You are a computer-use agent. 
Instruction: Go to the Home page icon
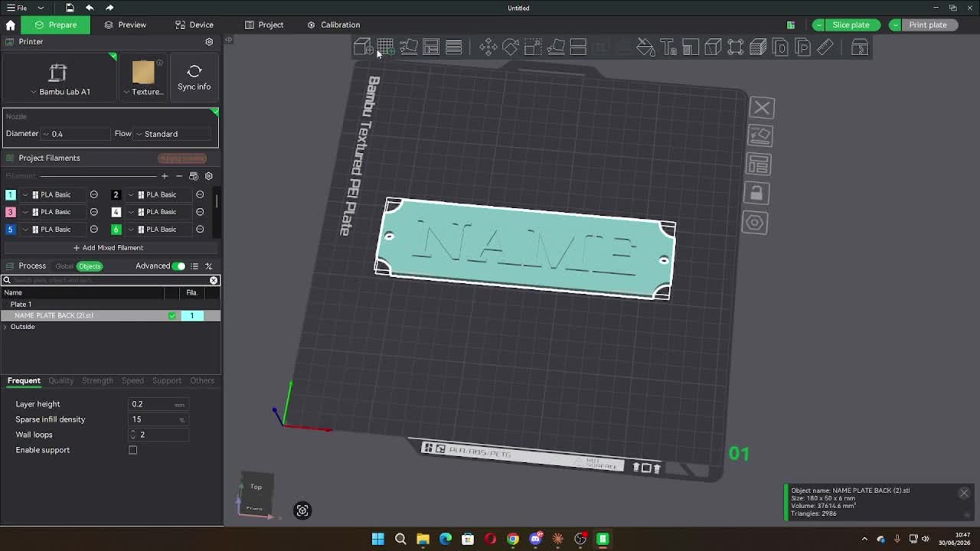[x=11, y=24]
